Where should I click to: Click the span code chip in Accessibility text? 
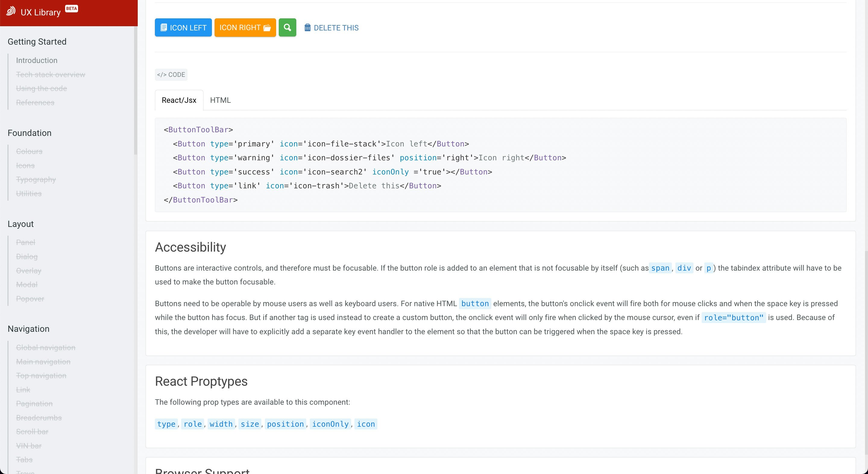(660, 268)
